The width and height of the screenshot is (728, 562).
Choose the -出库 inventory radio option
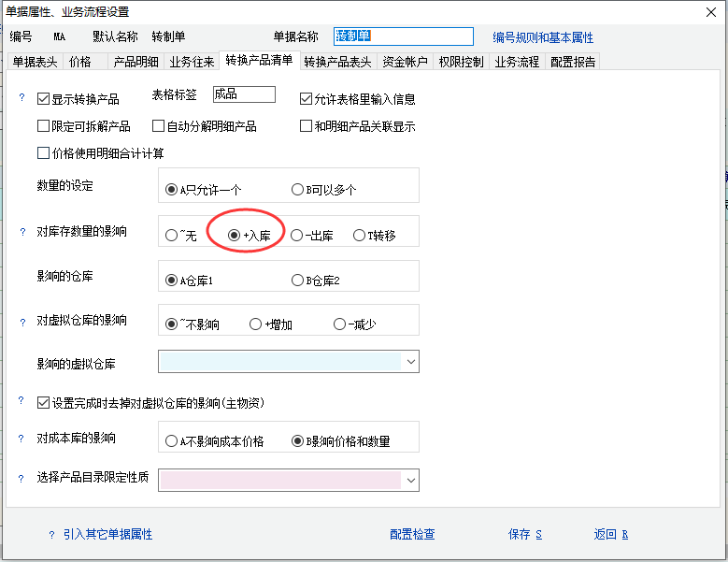[297, 236]
